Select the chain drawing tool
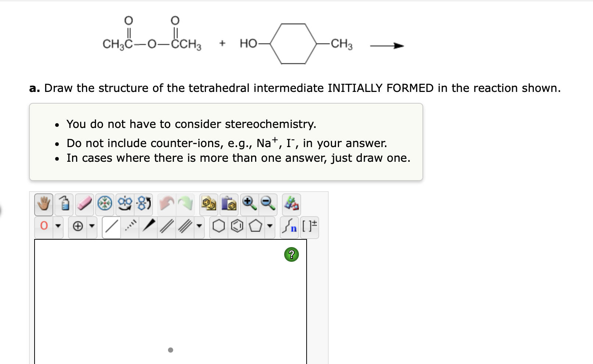Image resolution: width=593 pixels, height=364 pixels. pyautogui.click(x=290, y=226)
